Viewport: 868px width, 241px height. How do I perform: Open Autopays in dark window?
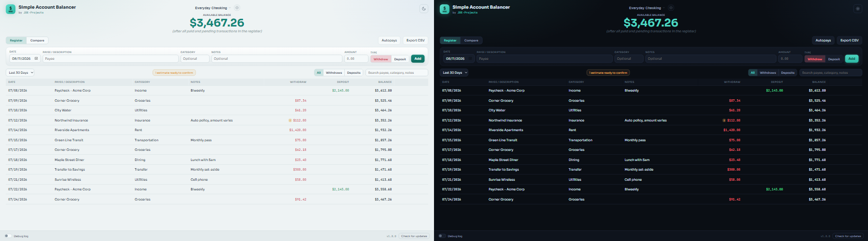pyautogui.click(x=823, y=40)
